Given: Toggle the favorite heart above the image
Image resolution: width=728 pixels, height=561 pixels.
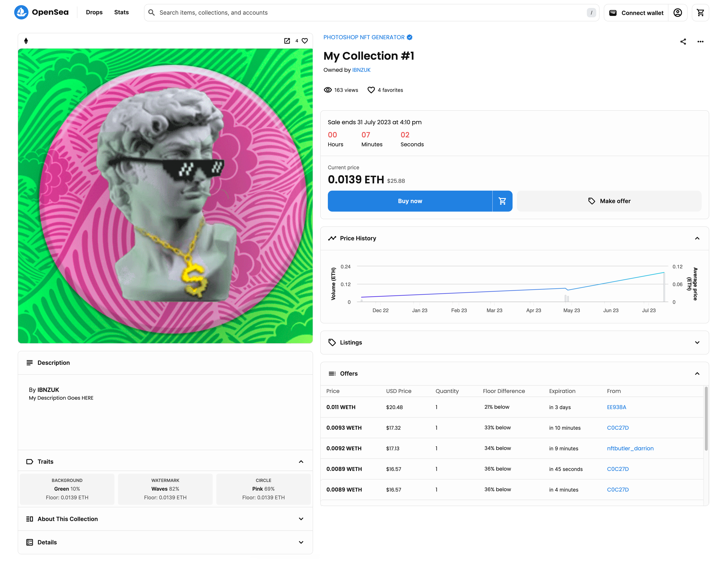Looking at the screenshot, I should point(305,41).
